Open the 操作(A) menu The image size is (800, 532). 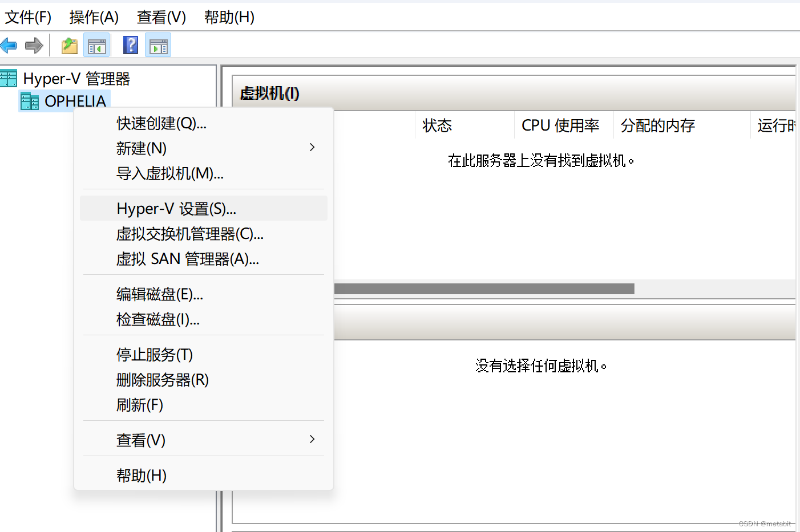(94, 17)
